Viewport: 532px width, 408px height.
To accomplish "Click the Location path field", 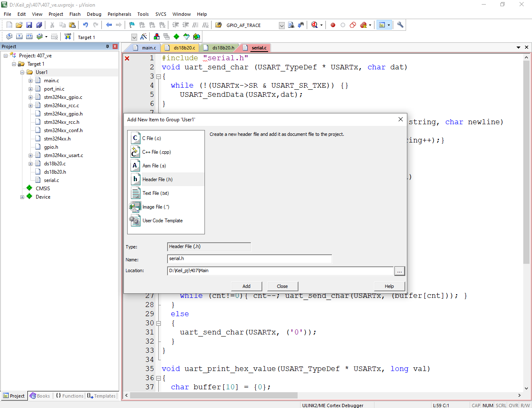I will 280,271.
